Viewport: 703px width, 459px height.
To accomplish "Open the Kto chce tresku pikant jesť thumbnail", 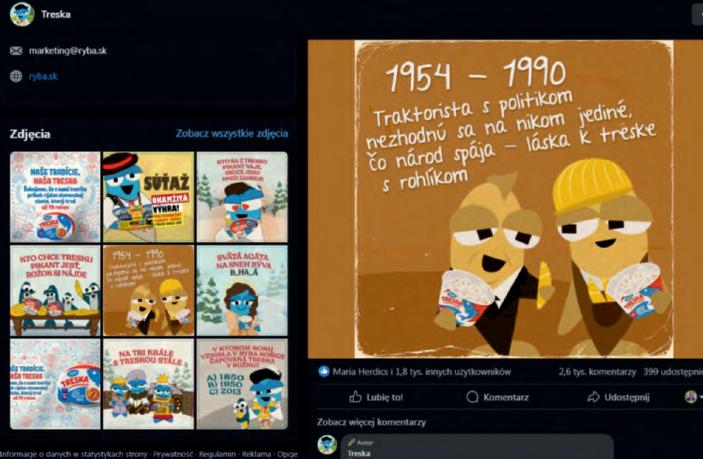I will (x=55, y=290).
